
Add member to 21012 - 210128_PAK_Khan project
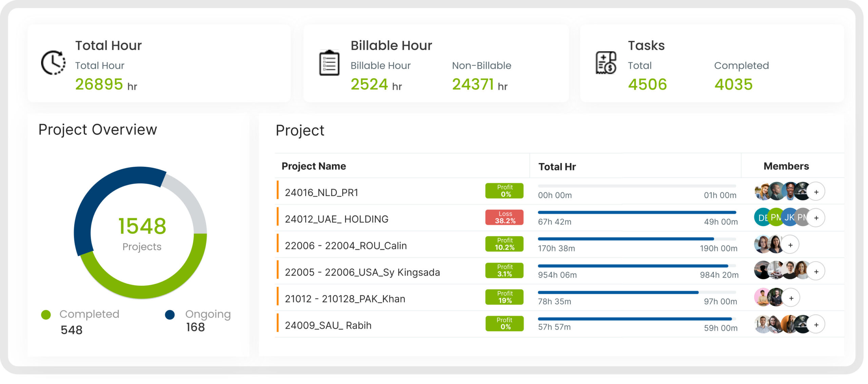click(791, 298)
